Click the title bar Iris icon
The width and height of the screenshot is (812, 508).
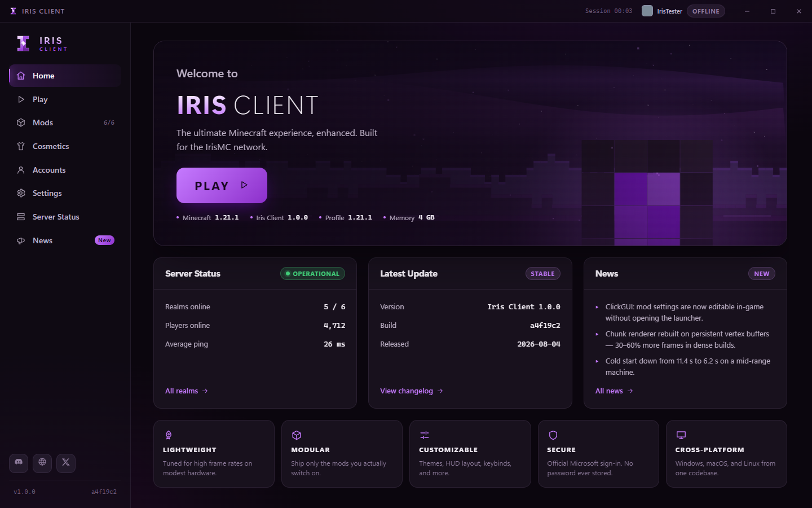(13, 11)
